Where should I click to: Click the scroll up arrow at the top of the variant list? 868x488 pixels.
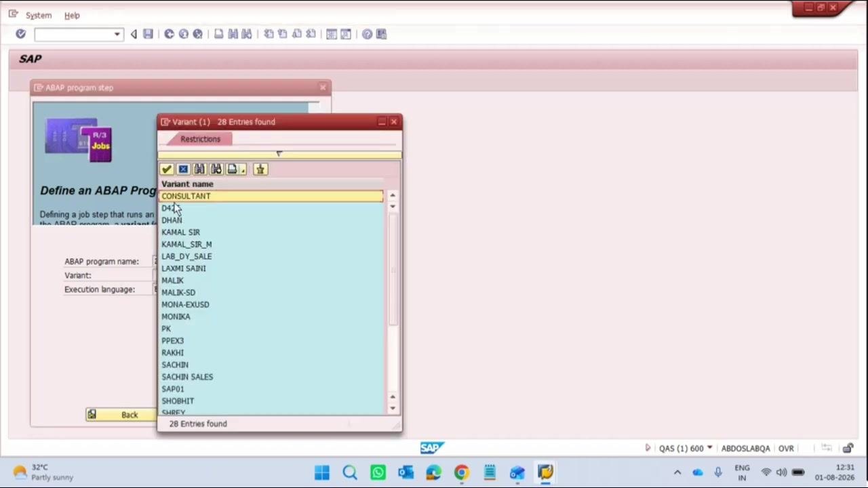click(392, 195)
